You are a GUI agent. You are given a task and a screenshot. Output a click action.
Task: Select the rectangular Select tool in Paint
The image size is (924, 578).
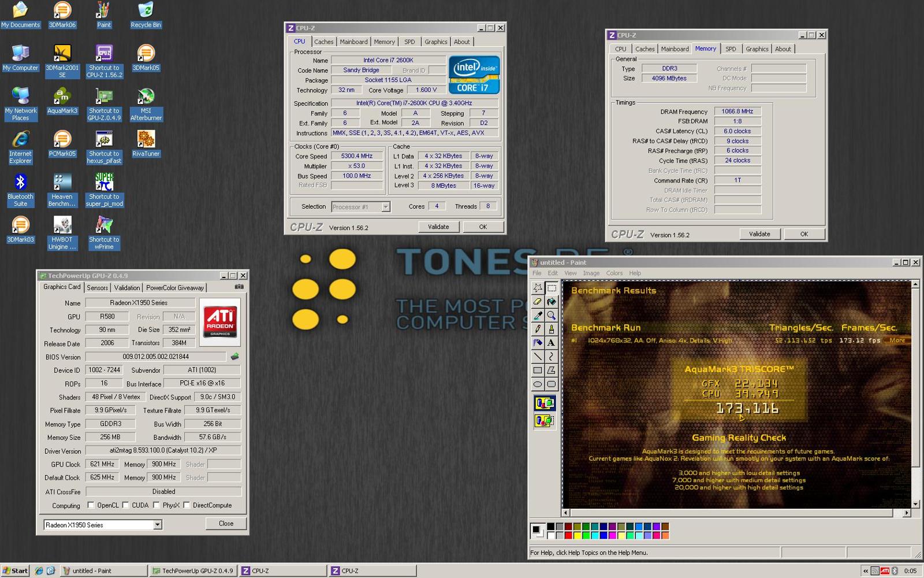[552, 287]
